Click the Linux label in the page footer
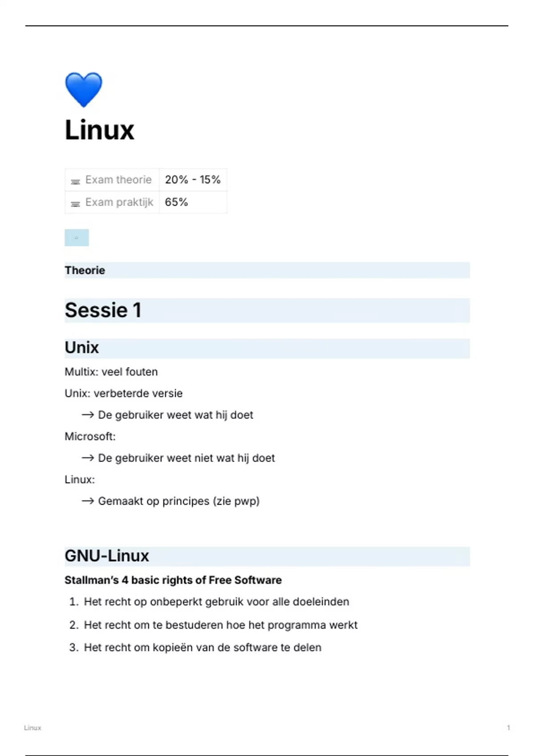This screenshot has width=534, height=756. click(x=32, y=728)
